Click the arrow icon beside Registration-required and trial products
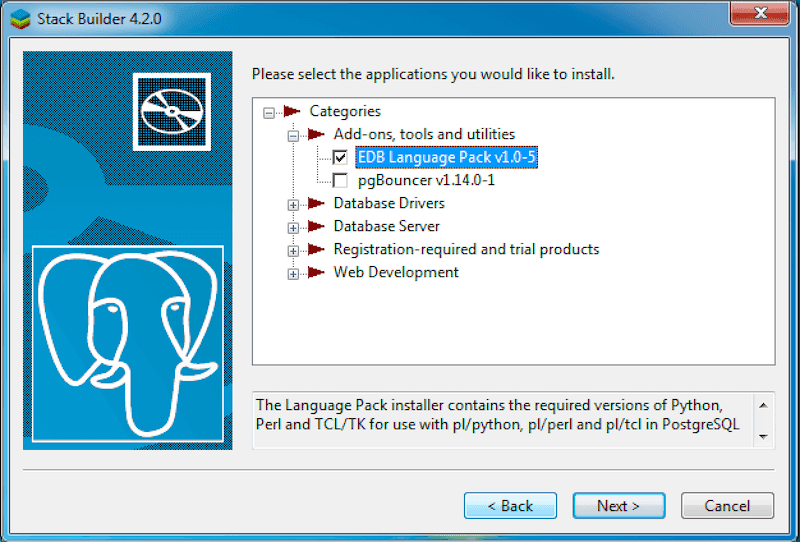 [x=315, y=250]
